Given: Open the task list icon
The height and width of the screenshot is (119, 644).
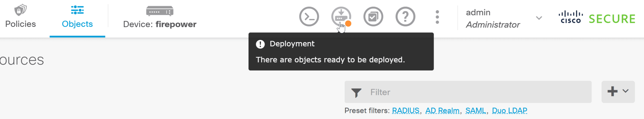Looking at the screenshot, I should (x=373, y=17).
